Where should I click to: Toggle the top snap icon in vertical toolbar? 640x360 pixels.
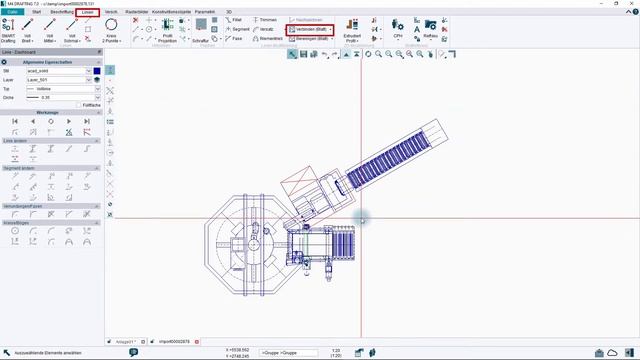coord(110,70)
